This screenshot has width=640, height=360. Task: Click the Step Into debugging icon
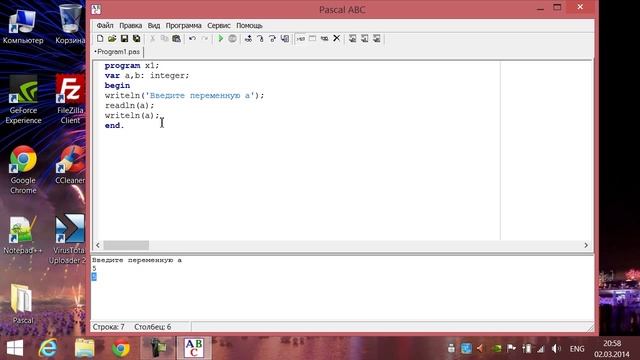248,38
